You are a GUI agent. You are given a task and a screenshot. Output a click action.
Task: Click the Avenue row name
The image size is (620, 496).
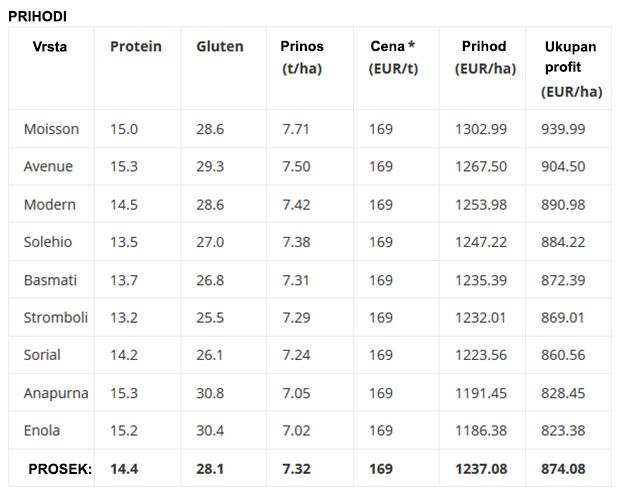pos(48,167)
